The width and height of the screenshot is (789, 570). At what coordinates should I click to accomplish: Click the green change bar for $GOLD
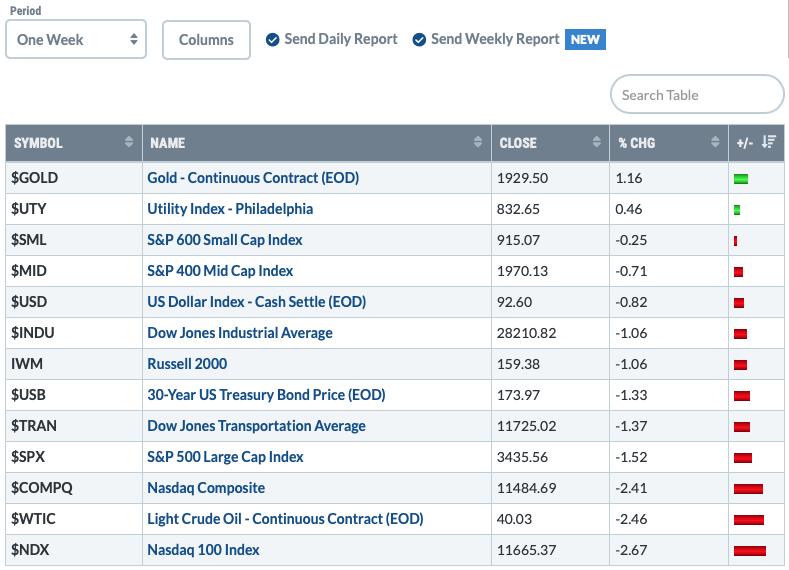(x=741, y=179)
